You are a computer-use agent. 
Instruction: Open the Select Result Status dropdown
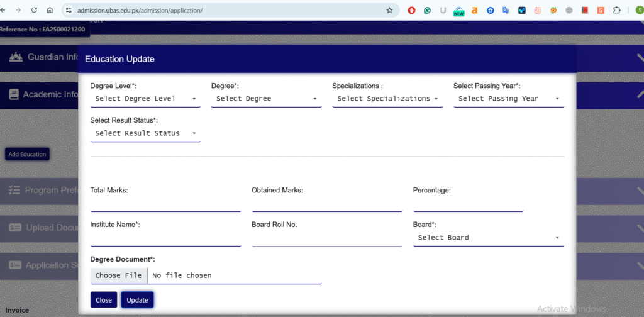click(x=145, y=133)
